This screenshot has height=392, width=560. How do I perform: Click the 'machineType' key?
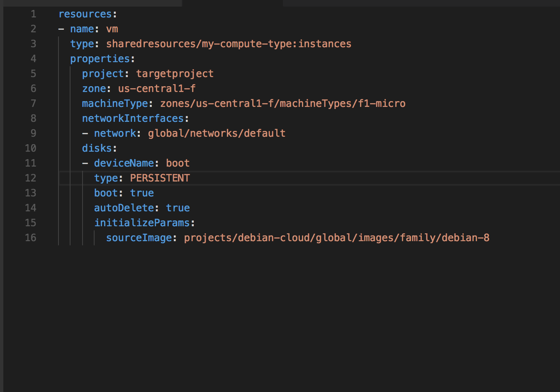115,104
